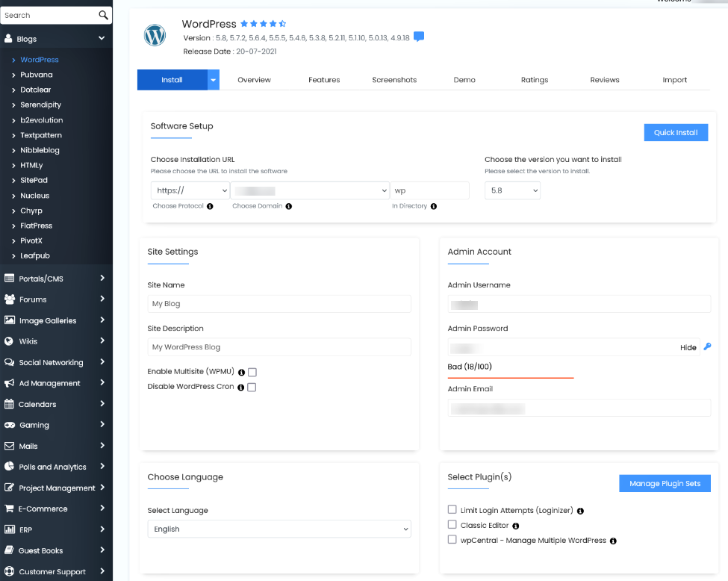Select Serendipity in the Blogs list
The width and height of the screenshot is (728, 581).
(40, 105)
